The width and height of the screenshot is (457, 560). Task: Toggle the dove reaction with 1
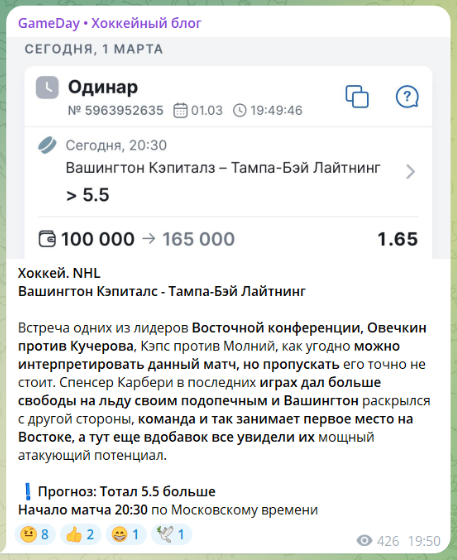[x=172, y=534]
